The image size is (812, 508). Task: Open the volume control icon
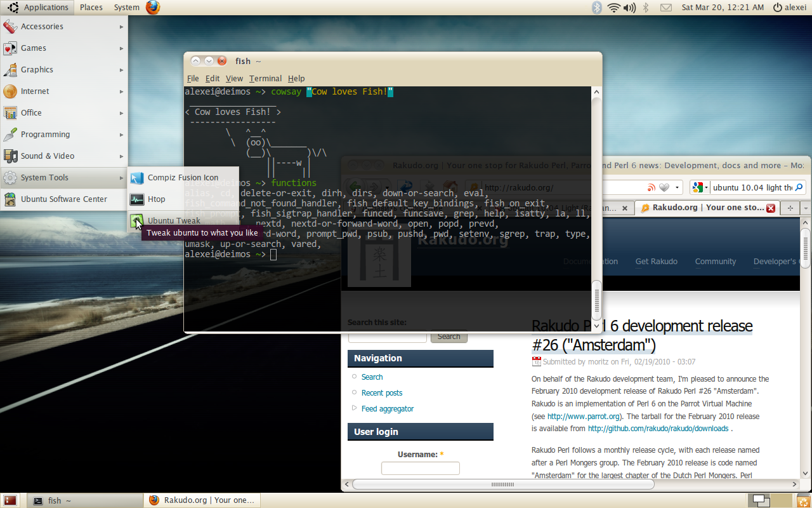click(x=629, y=8)
